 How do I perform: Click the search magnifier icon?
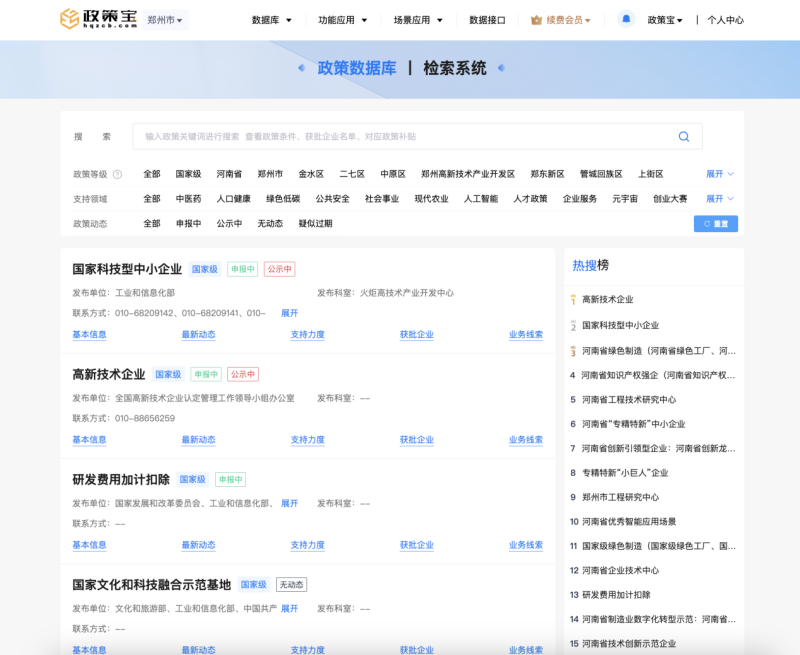click(x=684, y=137)
